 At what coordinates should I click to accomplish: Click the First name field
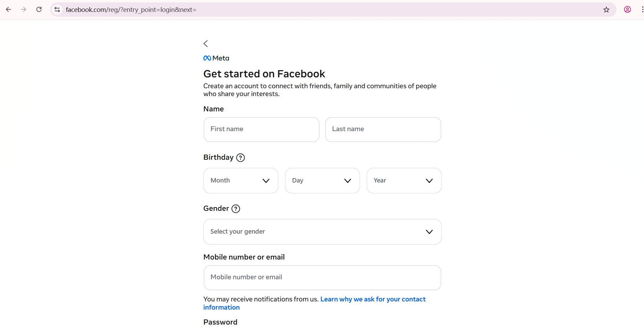261,129
